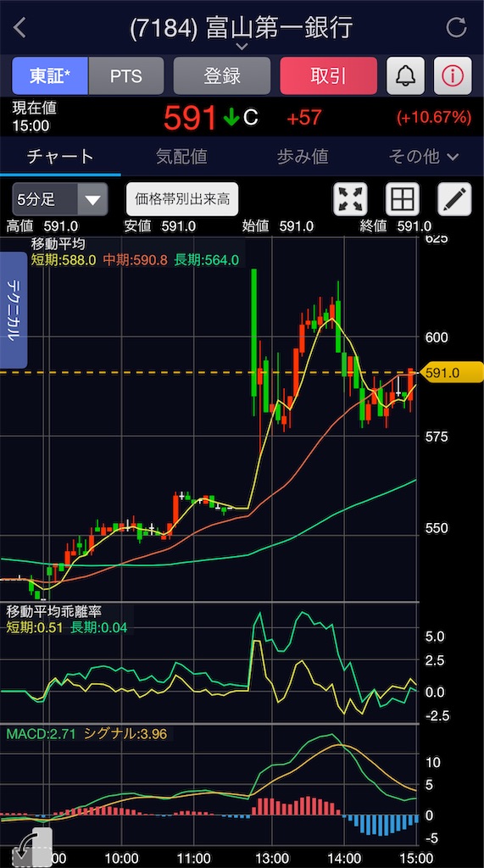Select the 東証 market toggle

click(50, 75)
